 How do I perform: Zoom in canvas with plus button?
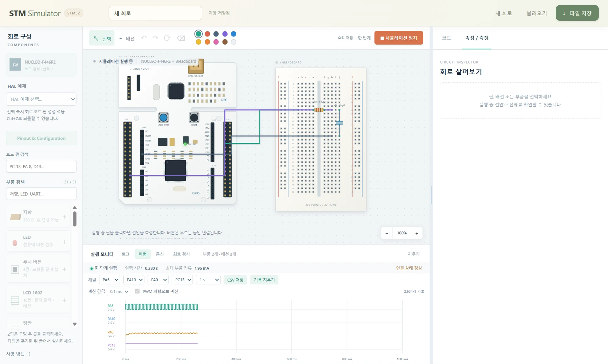(417, 233)
